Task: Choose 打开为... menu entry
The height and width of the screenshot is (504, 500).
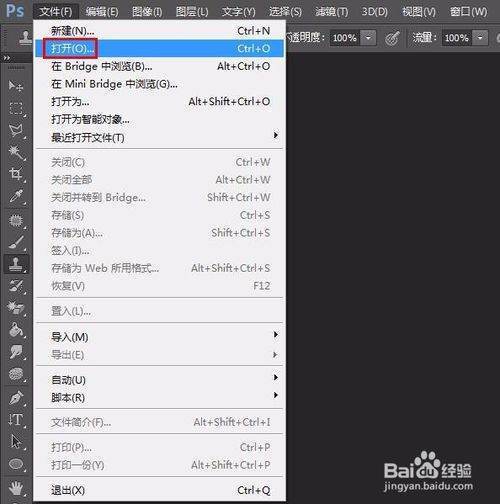Action: pyautogui.click(x=160, y=101)
